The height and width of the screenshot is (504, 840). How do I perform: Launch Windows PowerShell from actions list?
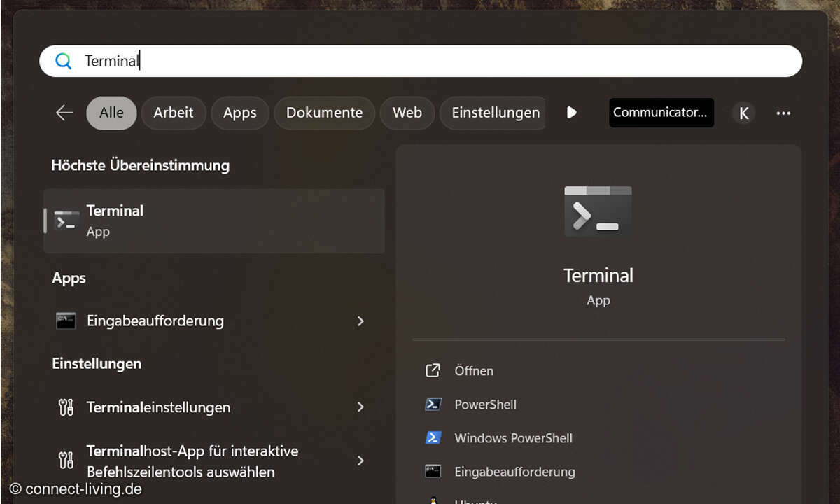pyautogui.click(x=513, y=438)
